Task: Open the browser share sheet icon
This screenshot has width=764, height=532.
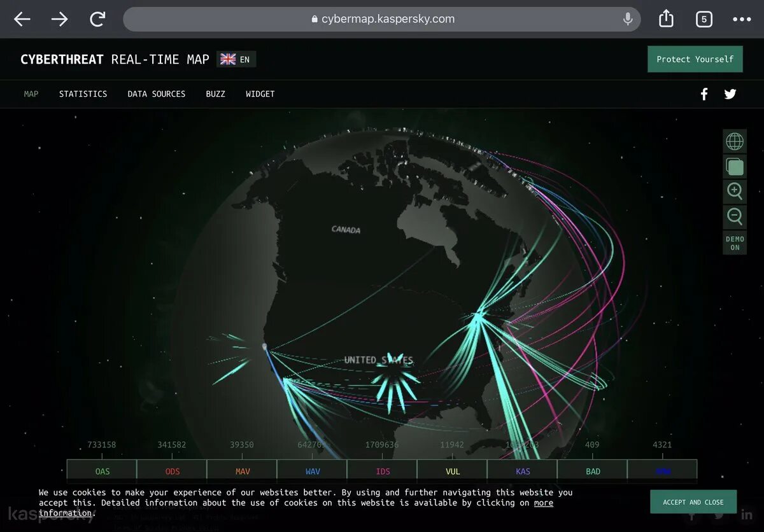Action: point(666,18)
